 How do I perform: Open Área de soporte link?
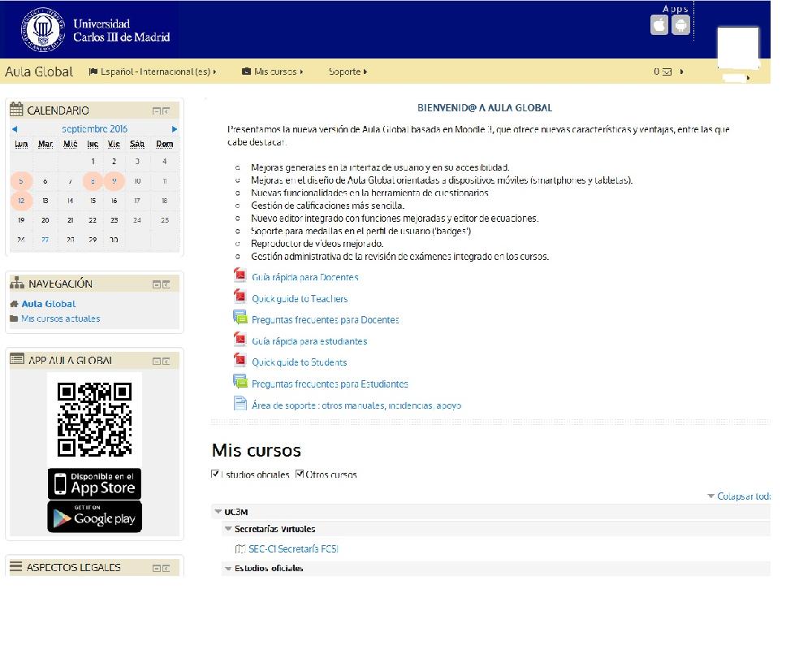[x=356, y=405]
